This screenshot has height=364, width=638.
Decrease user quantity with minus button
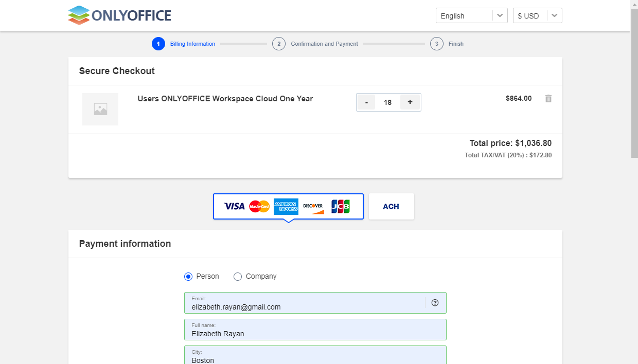pyautogui.click(x=366, y=102)
